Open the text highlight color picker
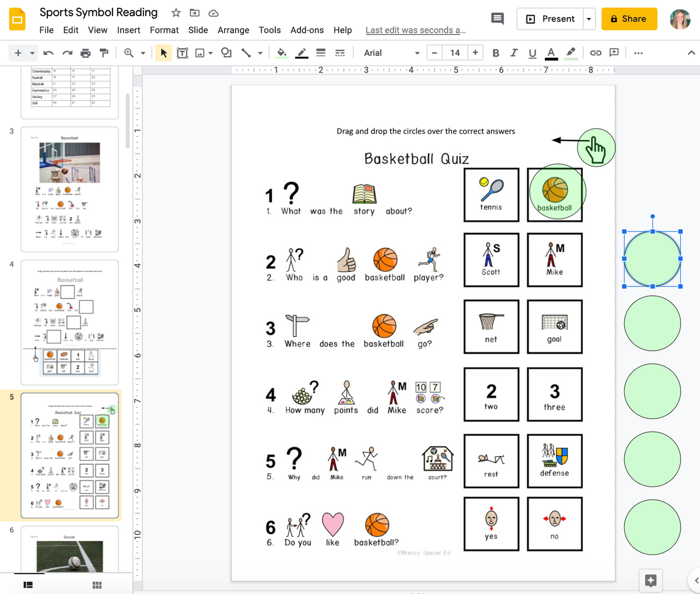Viewport: 700px width, 594px height. [x=570, y=53]
